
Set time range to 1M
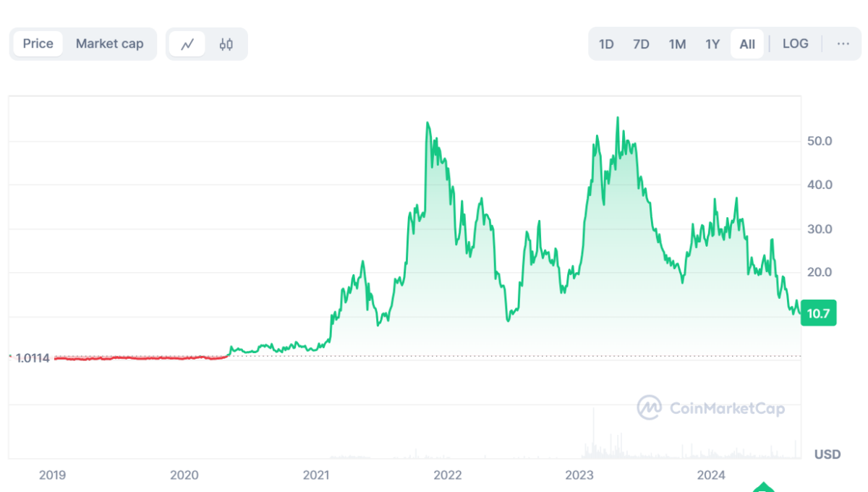point(677,44)
